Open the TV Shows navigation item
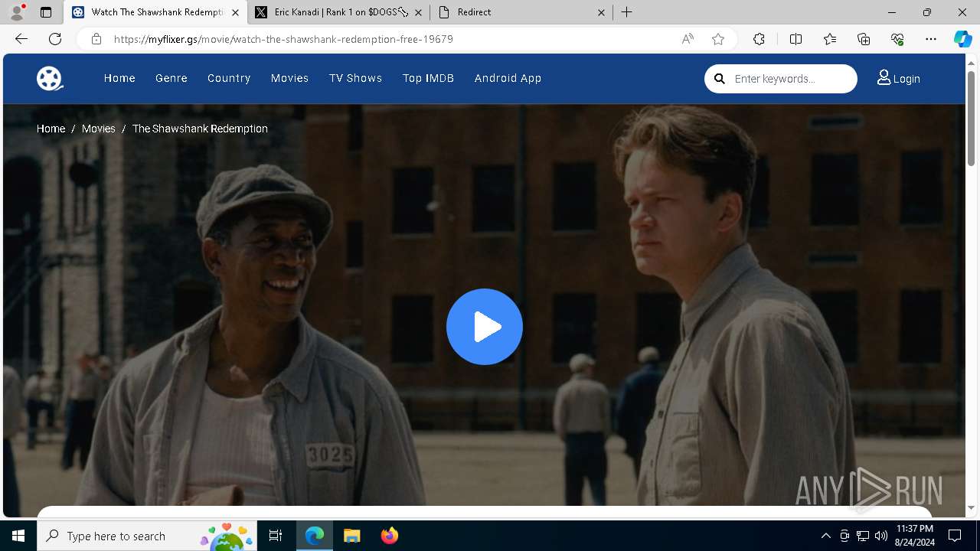The image size is (980, 551). (x=355, y=78)
